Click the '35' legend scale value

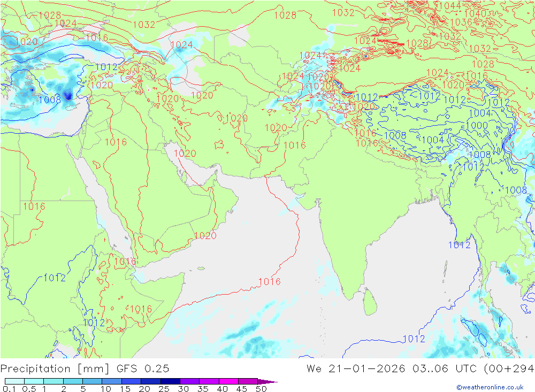[x=203, y=389]
